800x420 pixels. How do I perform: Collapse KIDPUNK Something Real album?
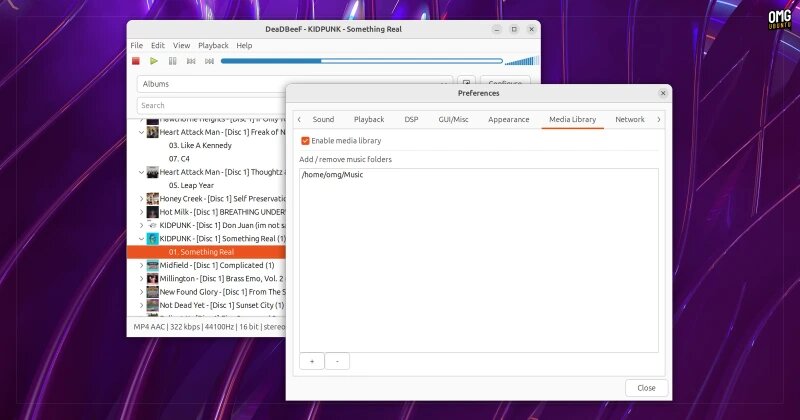point(141,238)
